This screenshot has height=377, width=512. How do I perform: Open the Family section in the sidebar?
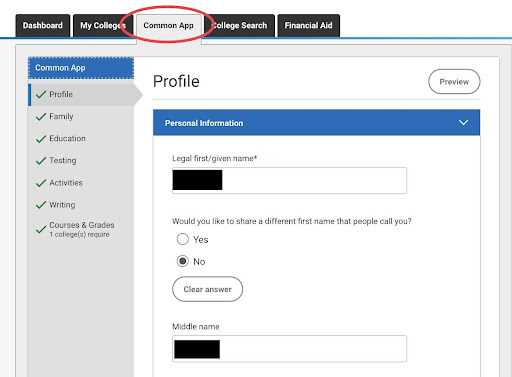tap(81, 117)
